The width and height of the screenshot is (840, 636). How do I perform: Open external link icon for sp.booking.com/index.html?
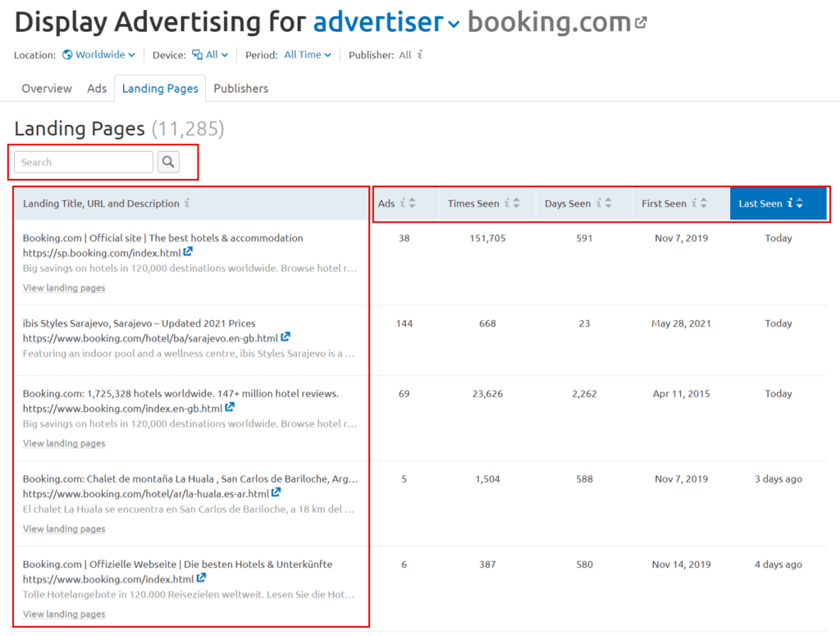tap(188, 252)
